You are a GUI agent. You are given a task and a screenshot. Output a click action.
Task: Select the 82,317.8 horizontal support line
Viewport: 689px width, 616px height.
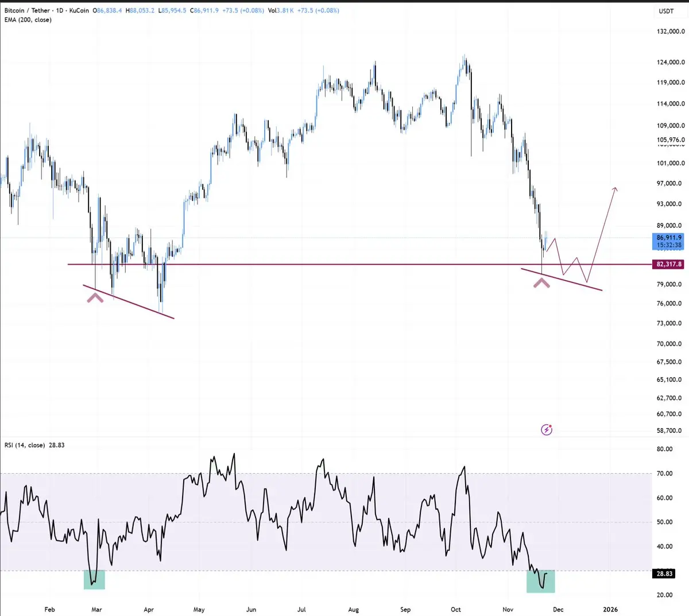pyautogui.click(x=359, y=264)
